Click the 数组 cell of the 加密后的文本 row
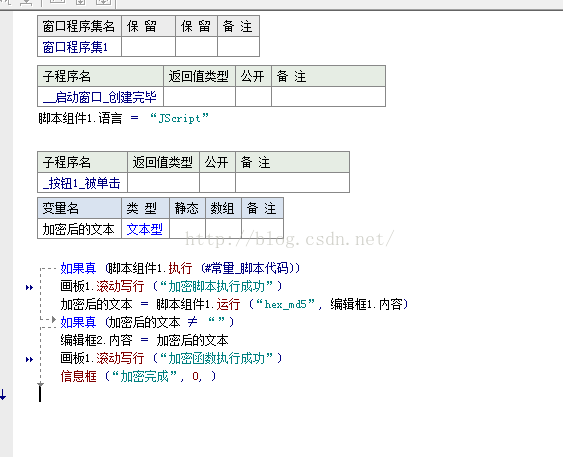 click(x=223, y=229)
